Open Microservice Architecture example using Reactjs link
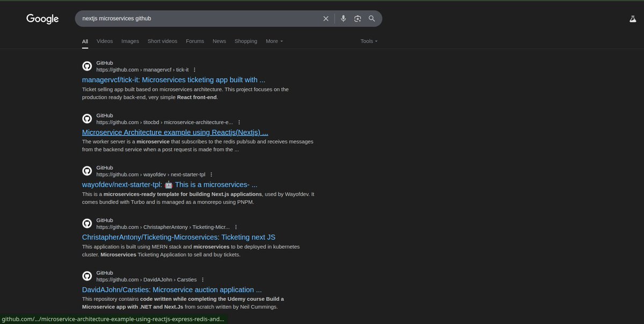Screen dimensions: 644x324 (175, 132)
